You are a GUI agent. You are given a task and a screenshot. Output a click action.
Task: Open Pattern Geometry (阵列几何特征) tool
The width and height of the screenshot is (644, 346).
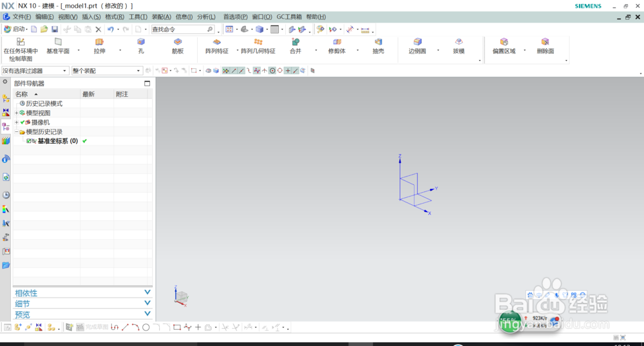(x=258, y=46)
